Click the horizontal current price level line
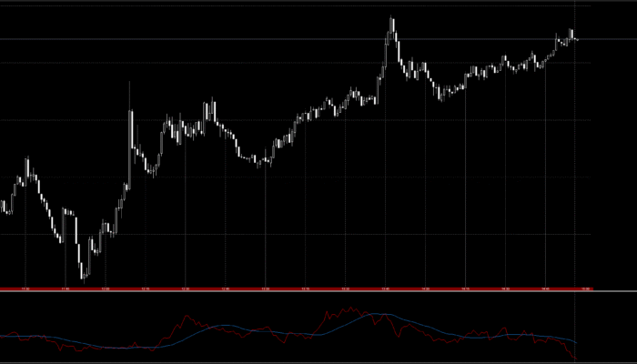The image size is (637, 364). pos(273,39)
